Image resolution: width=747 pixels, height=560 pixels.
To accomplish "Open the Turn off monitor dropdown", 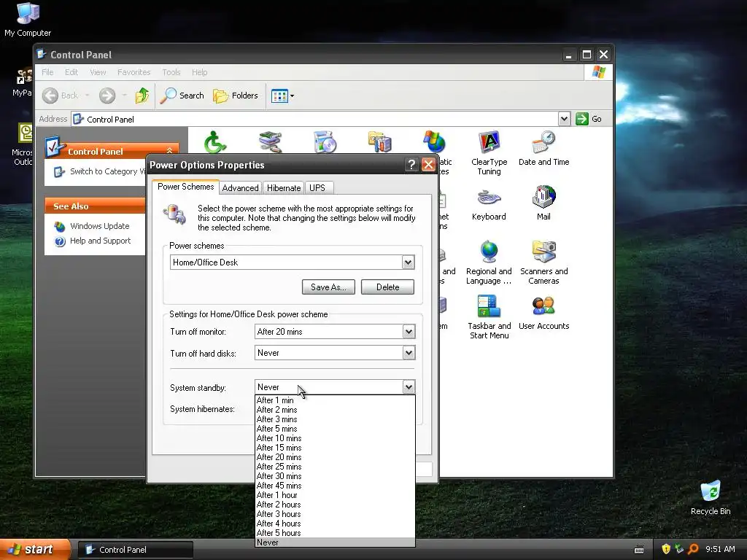I will click(335, 332).
